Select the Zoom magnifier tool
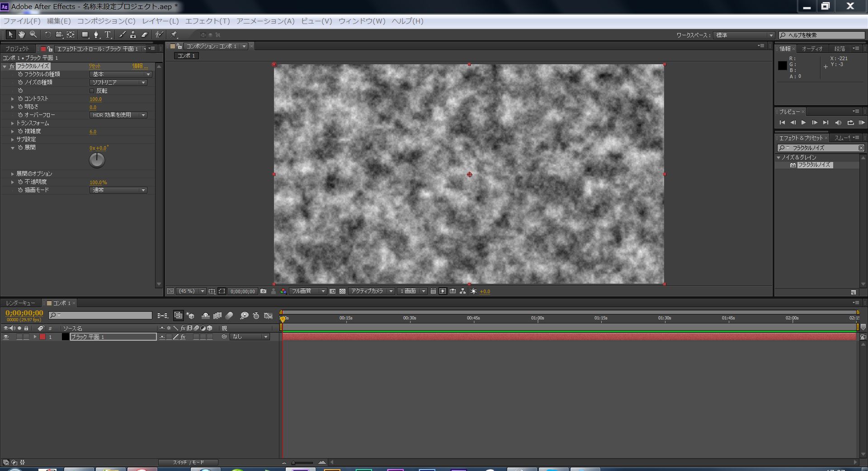This screenshot has height=471, width=868. pos(33,35)
